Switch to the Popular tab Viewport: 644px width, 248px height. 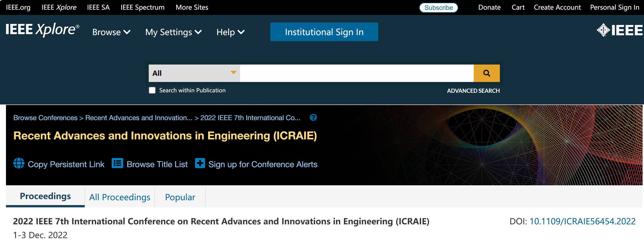[180, 197]
